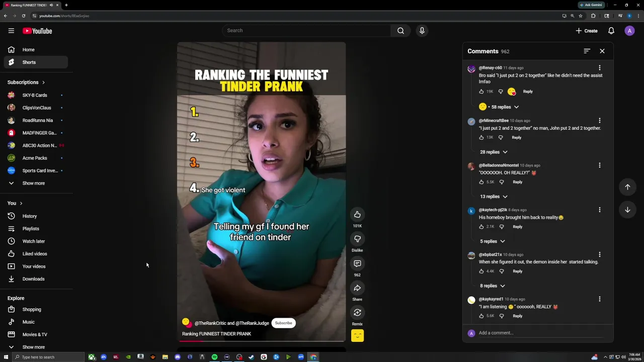Open the sound used thumbnail on the Short
The width and height of the screenshot is (644, 362).
click(x=357, y=335)
